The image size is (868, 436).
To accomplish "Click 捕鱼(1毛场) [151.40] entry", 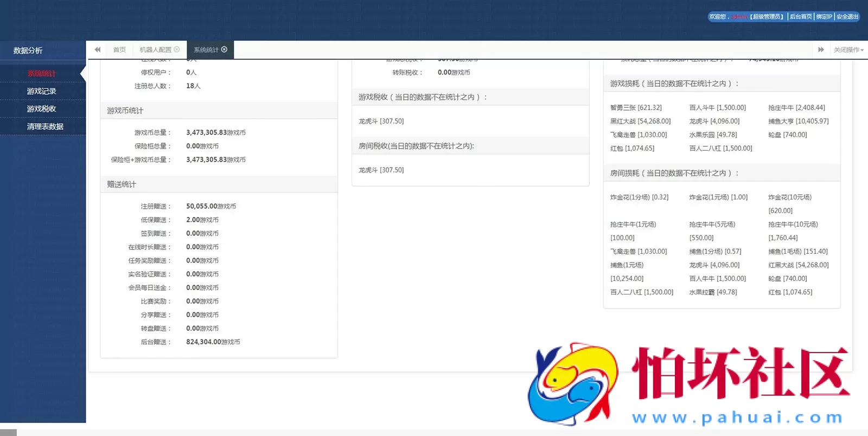I will pyautogui.click(x=798, y=251).
